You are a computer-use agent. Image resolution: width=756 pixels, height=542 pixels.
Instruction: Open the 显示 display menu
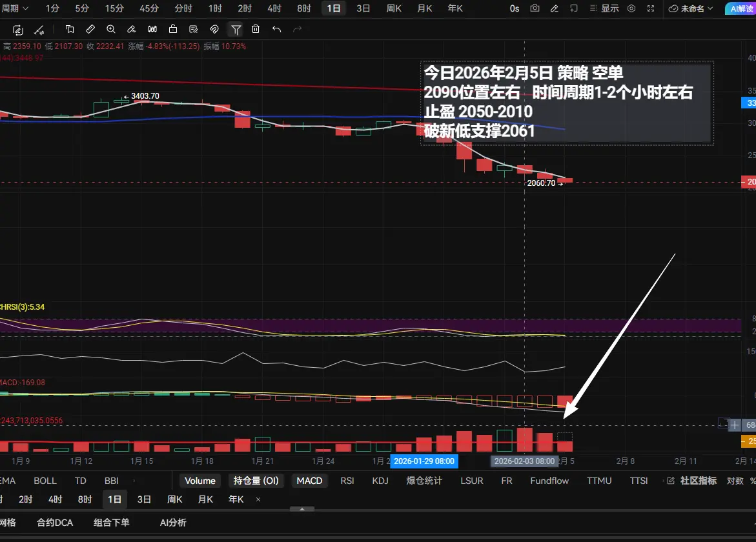pos(604,8)
